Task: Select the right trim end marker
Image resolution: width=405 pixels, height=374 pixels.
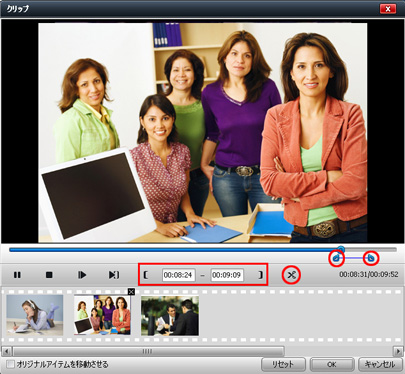Action: [x=371, y=258]
